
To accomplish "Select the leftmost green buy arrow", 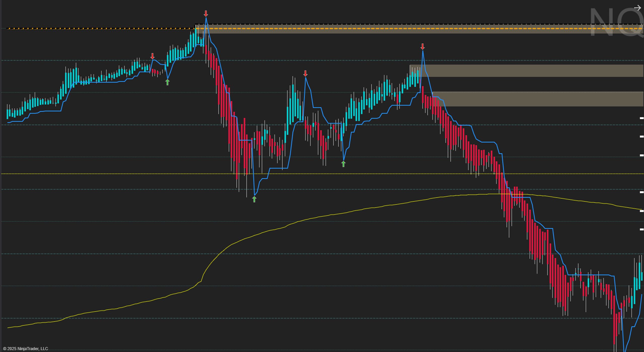I will [168, 82].
